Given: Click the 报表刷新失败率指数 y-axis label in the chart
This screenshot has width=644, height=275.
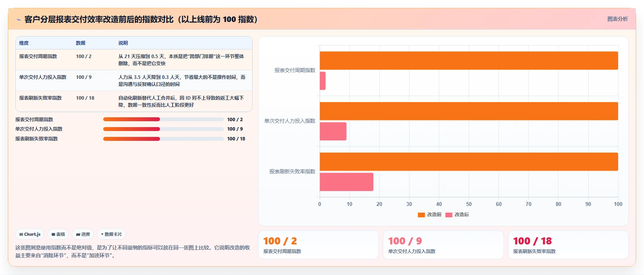Looking at the screenshot, I should point(292,171).
